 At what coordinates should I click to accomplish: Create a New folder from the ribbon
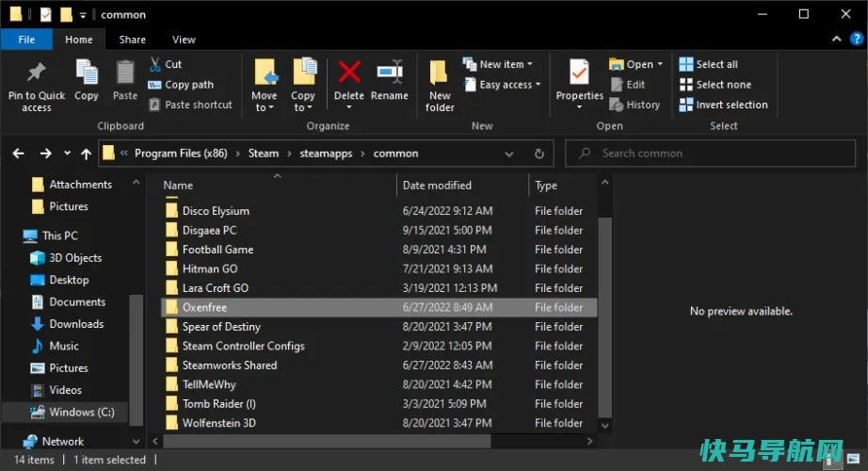click(x=440, y=86)
